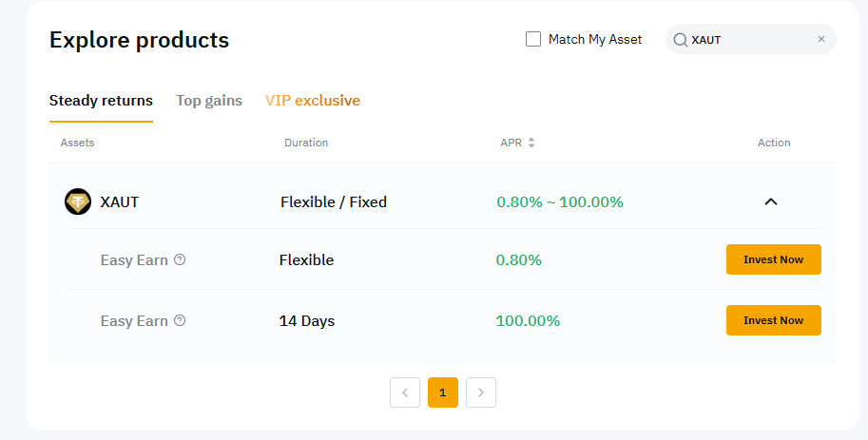This screenshot has height=440, width=868.
Task: Invest Now in 14 Days Easy Earn
Action: [x=773, y=320]
